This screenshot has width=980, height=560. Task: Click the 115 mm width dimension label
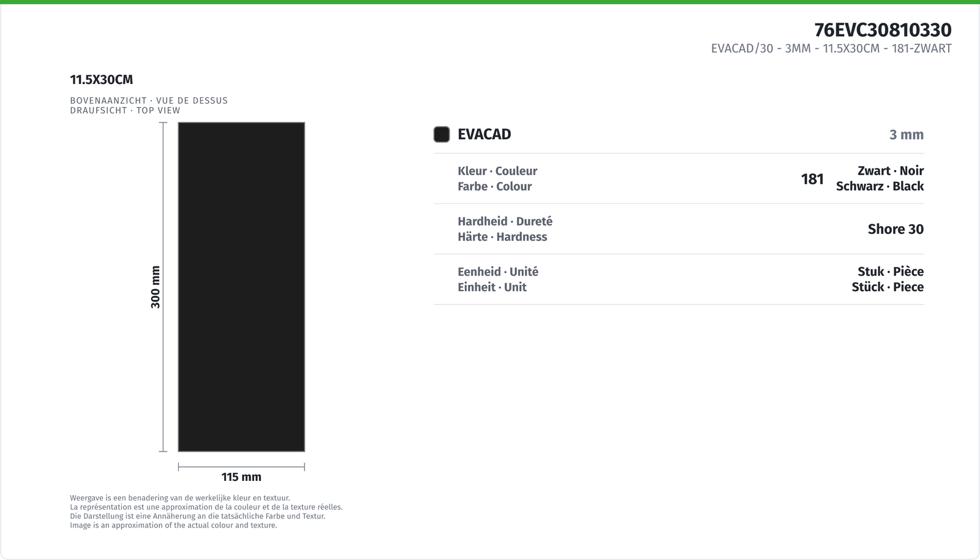[241, 477]
